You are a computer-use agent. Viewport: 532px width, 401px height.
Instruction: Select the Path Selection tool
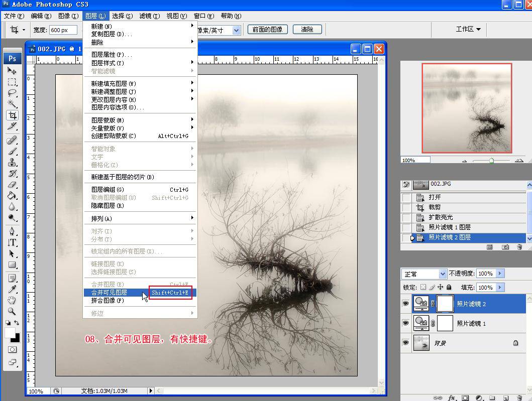12,253
